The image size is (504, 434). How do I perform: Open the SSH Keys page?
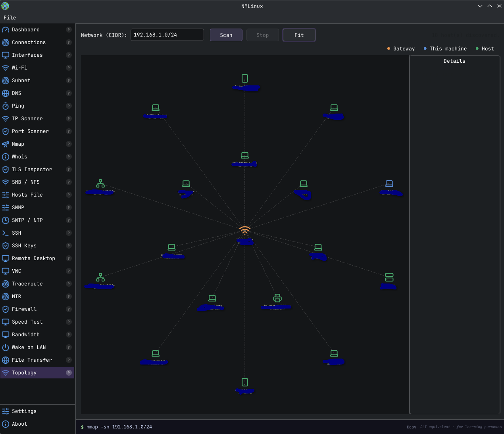click(37, 246)
